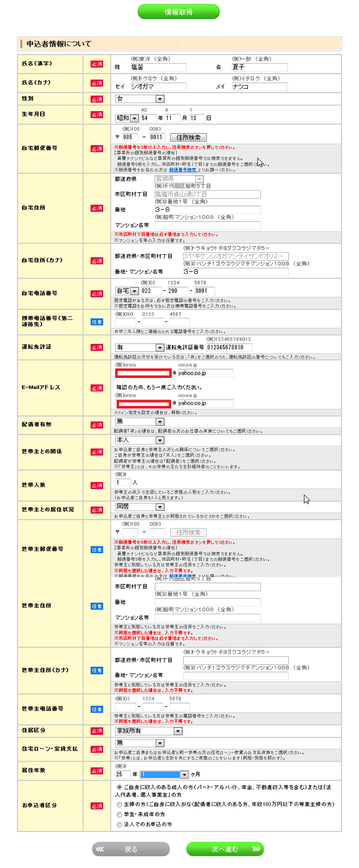Open the 性別 dropdown showing 女
Viewport: 359px width, 868px height.
139,98
